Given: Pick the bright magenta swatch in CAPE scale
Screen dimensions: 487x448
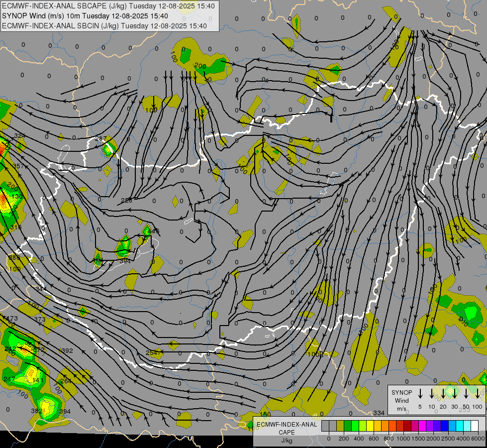Looking at the screenshot, I should click(422, 426).
